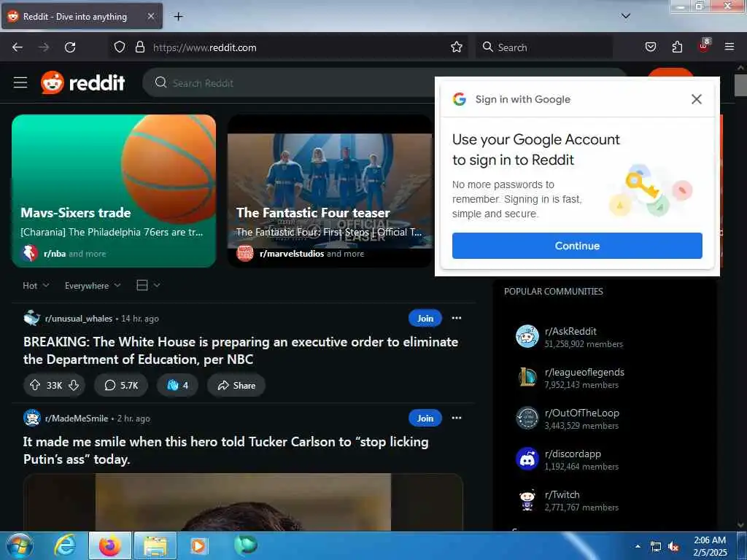Share the r/unusual_whales post
Image resolution: width=747 pixels, height=560 pixels.
tap(236, 385)
